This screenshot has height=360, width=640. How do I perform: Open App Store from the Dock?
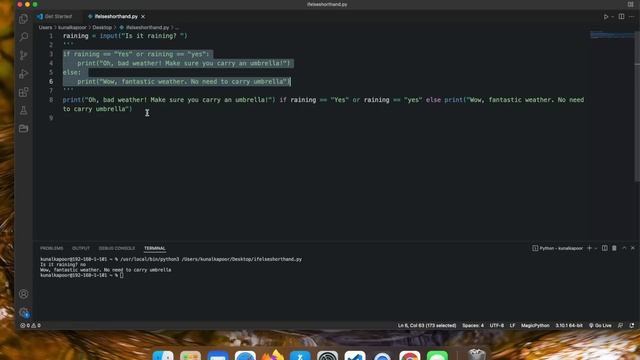pos(300,356)
